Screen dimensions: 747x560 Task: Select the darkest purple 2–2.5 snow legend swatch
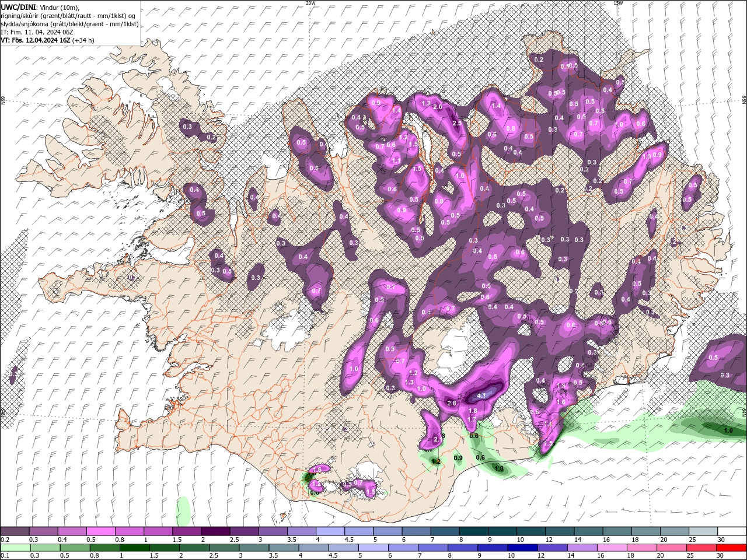tap(215, 531)
